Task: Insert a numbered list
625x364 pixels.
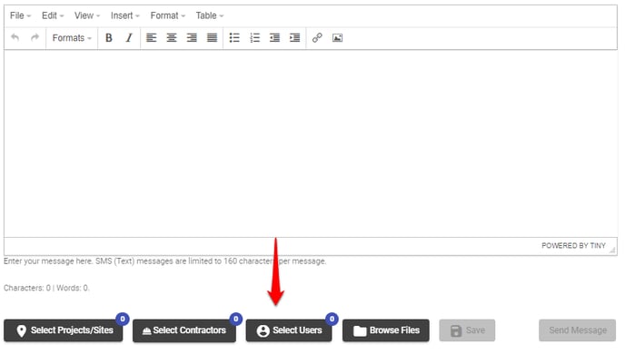Action: click(254, 38)
